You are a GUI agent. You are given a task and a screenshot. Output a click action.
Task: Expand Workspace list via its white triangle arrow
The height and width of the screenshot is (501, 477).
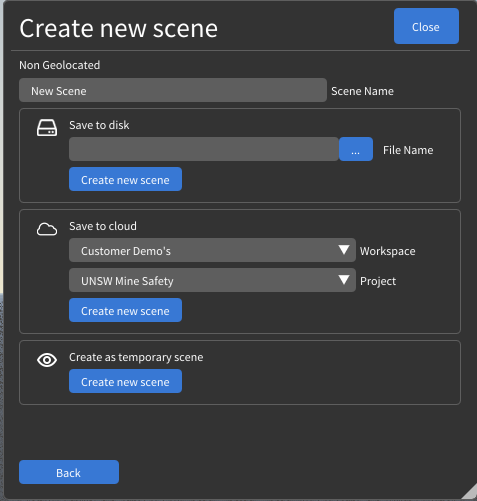point(344,250)
